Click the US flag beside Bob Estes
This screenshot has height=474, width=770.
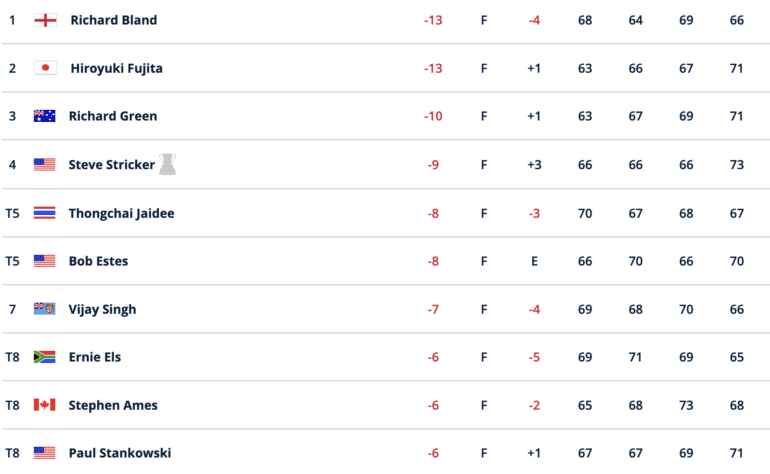(45, 261)
